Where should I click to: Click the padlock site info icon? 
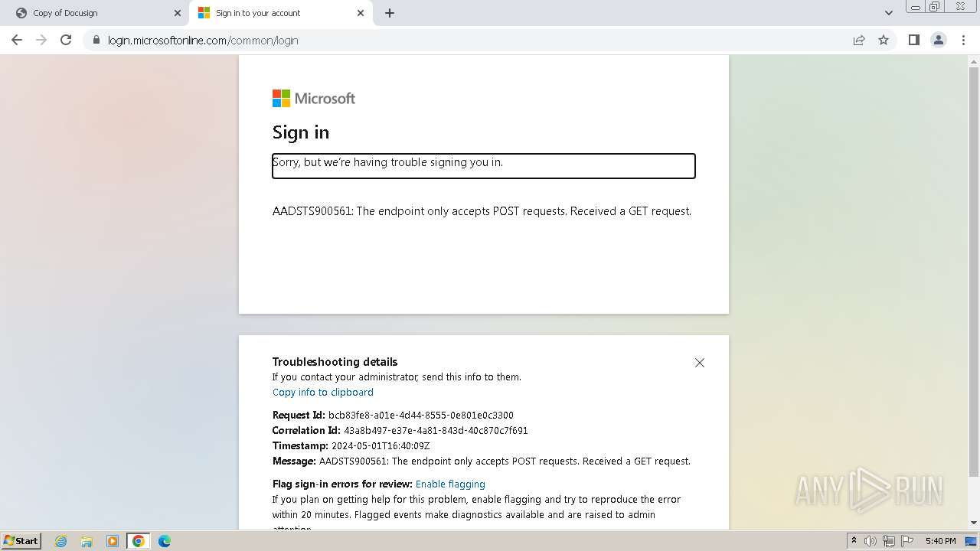pyautogui.click(x=96, y=40)
